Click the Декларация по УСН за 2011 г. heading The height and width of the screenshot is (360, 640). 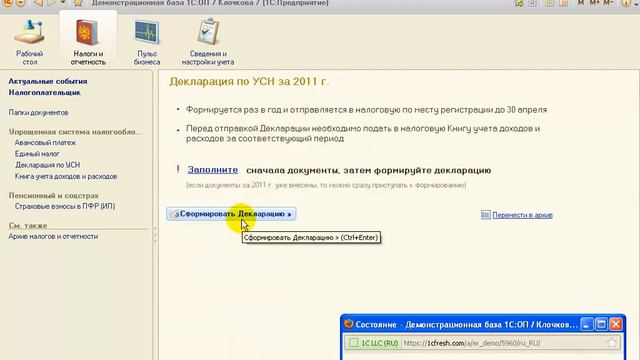[249, 82]
